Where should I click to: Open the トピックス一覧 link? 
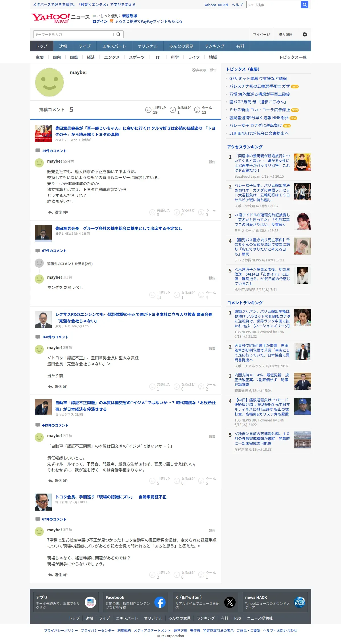click(x=293, y=57)
